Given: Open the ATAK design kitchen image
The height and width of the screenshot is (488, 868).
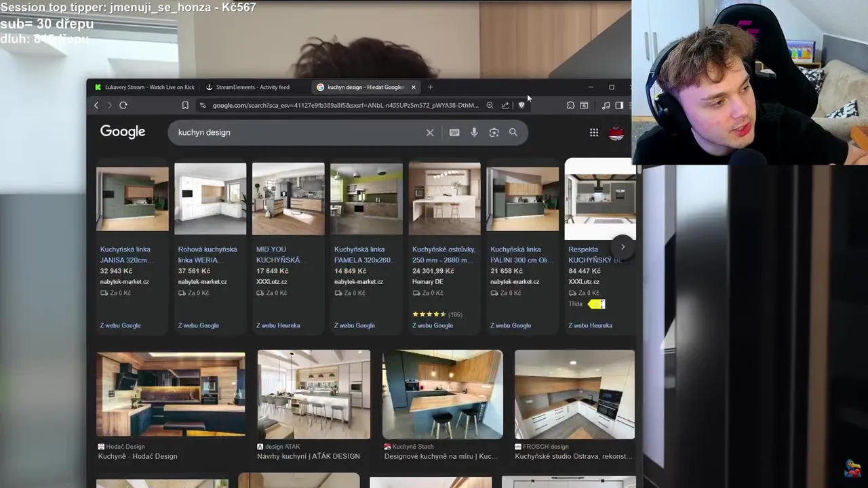Looking at the screenshot, I should pos(314,394).
